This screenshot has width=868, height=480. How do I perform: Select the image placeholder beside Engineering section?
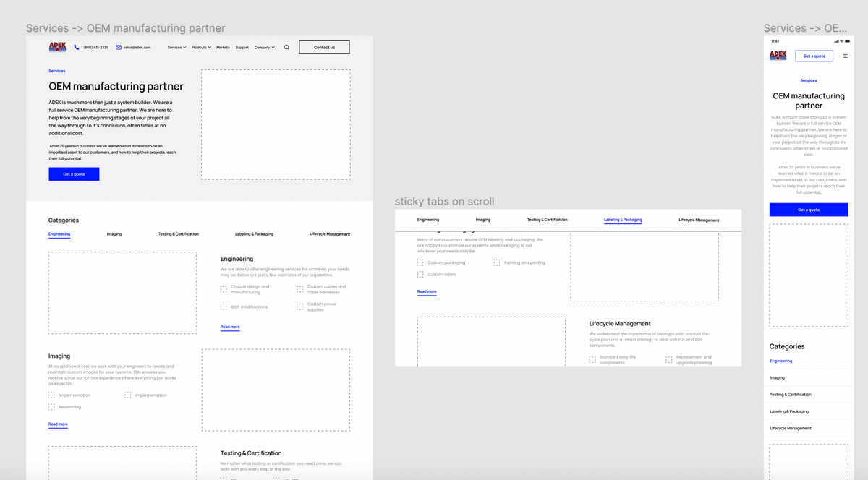[122, 293]
